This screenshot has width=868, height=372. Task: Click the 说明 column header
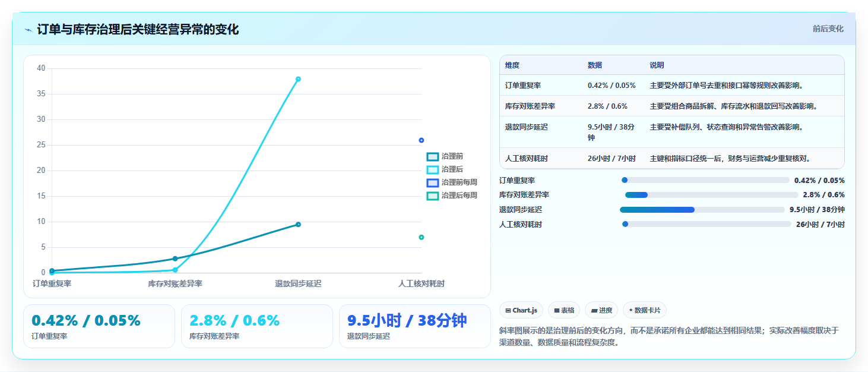coord(657,65)
